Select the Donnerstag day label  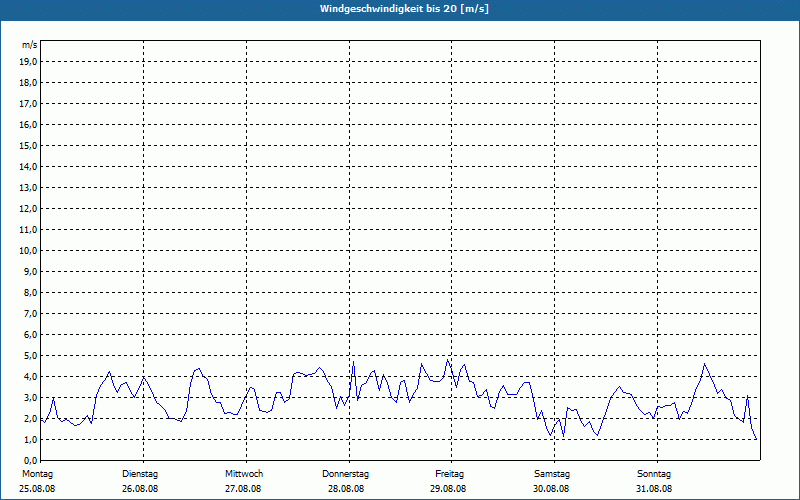pyautogui.click(x=345, y=474)
